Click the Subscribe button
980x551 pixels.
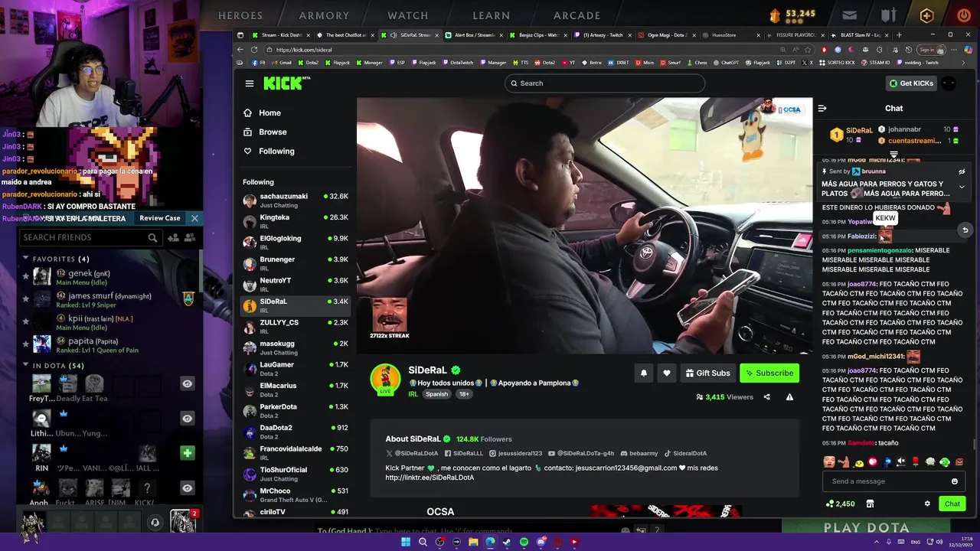(x=769, y=373)
